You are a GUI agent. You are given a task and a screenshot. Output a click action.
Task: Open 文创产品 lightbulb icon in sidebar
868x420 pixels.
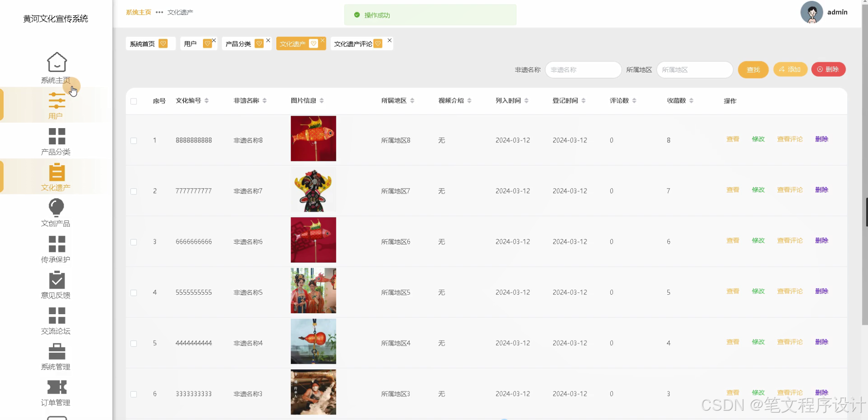point(57,208)
